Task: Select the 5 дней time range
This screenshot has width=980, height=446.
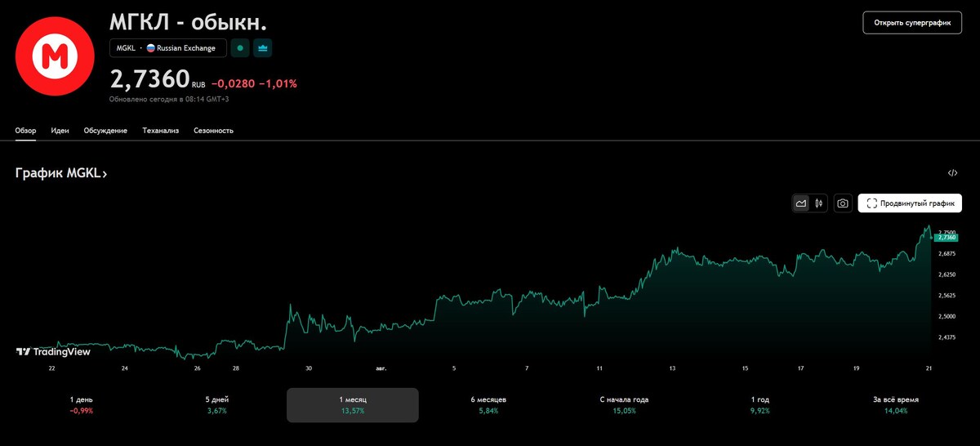Action: click(217, 405)
